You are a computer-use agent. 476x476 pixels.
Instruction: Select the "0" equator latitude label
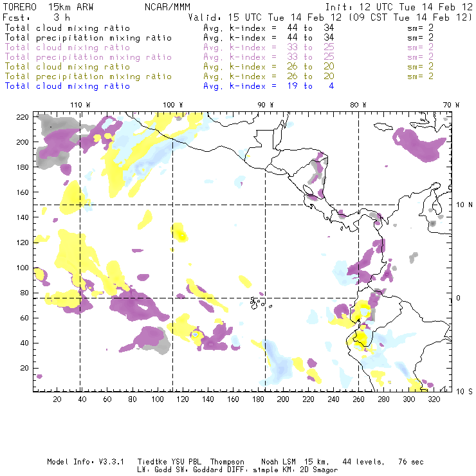point(459,298)
